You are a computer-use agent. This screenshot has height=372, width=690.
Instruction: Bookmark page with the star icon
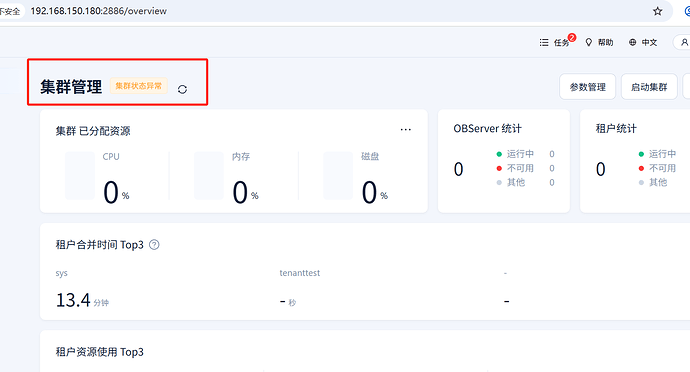point(657,11)
